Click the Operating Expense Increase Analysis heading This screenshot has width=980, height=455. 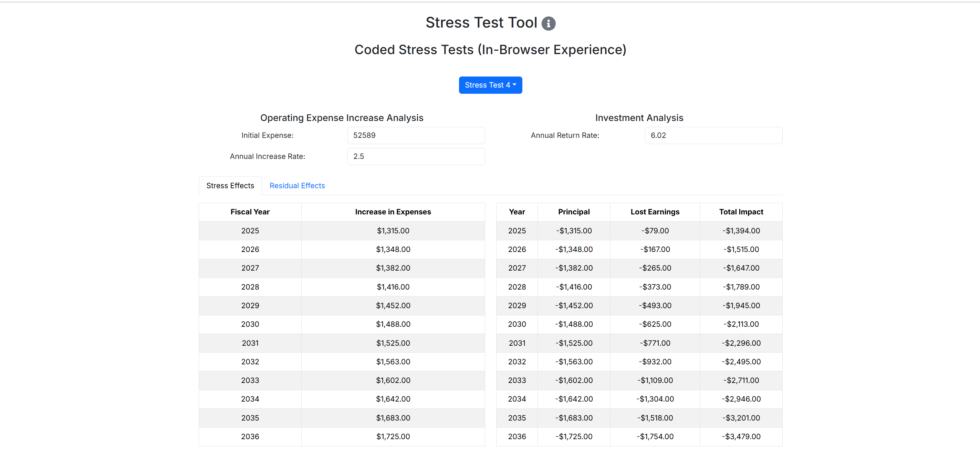pos(342,118)
